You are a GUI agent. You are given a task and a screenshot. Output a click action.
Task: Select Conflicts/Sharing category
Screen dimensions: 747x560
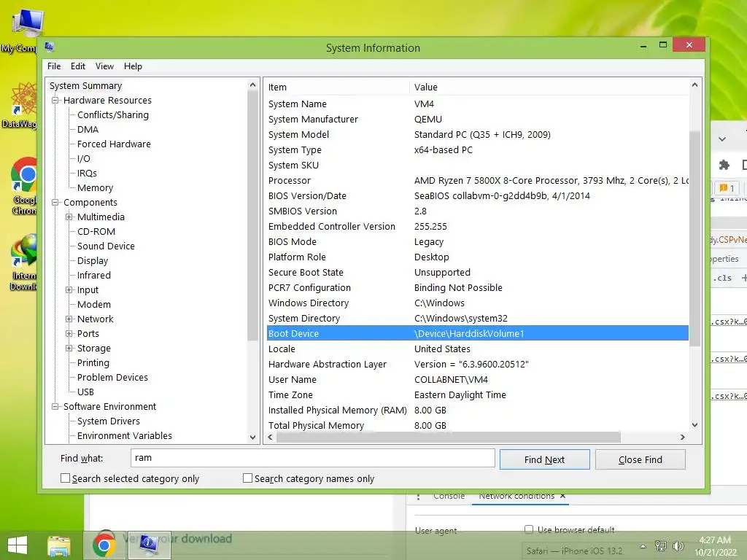coord(113,114)
